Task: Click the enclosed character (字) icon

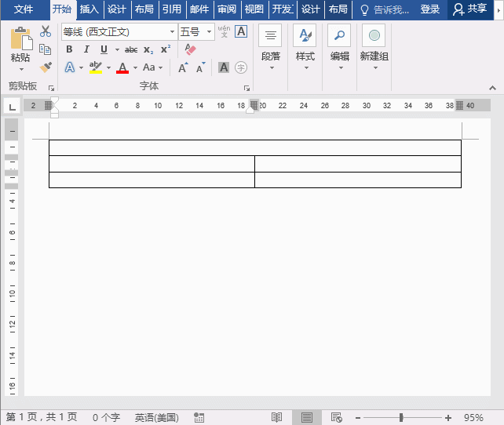Action: 241,67
